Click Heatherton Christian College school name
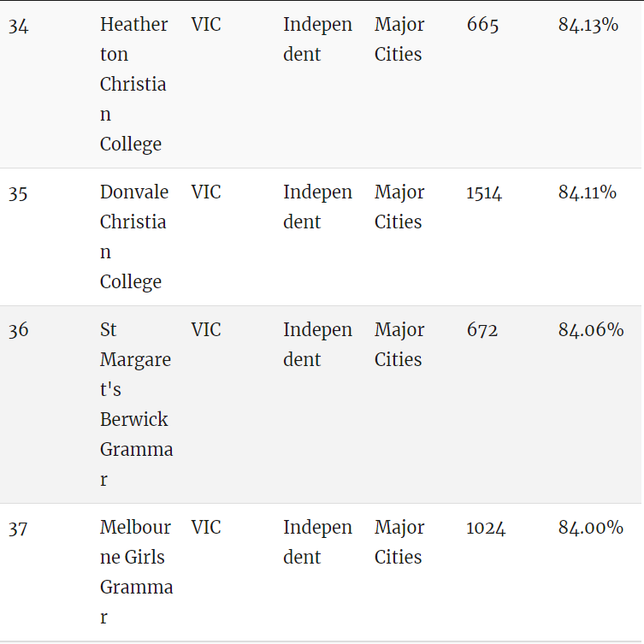The width and height of the screenshot is (644, 644). tap(134, 84)
